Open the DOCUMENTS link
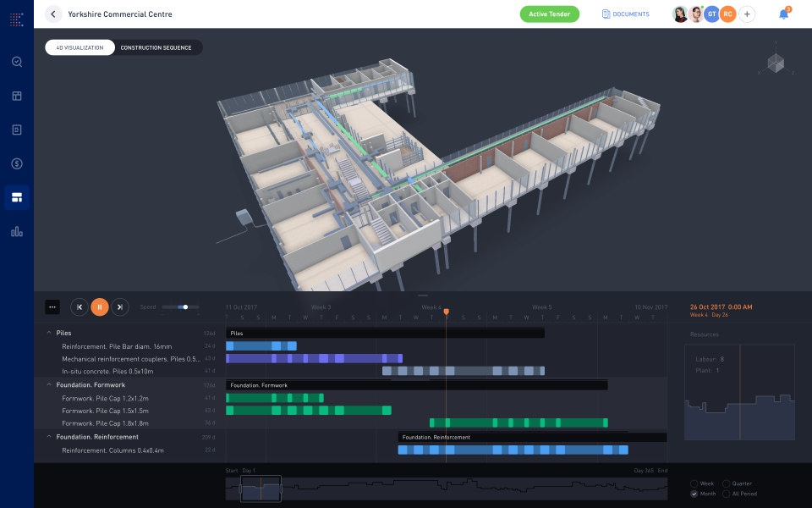The height and width of the screenshot is (508, 812). pyautogui.click(x=625, y=14)
